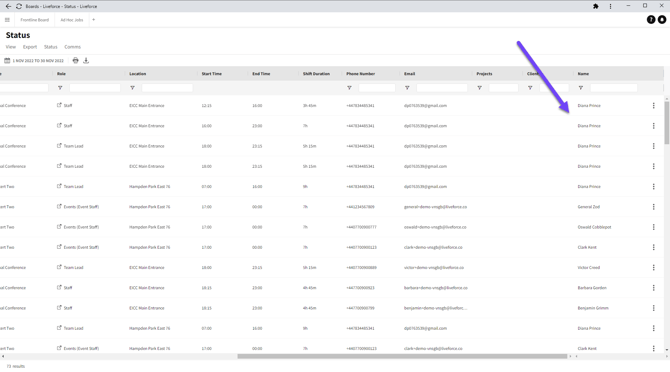This screenshot has width=670, height=372.
Task: Go back with the browser back arrow
Action: coord(8,6)
